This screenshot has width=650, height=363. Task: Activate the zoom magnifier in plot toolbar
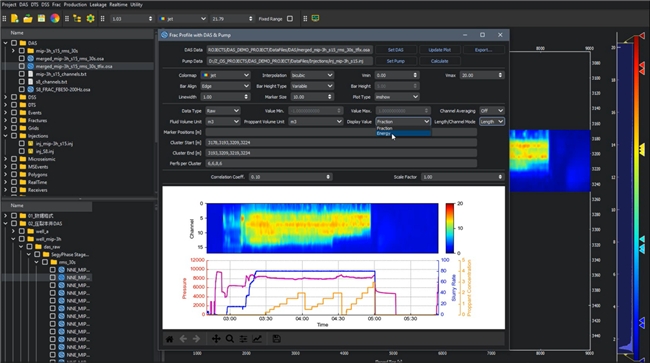(x=230, y=339)
